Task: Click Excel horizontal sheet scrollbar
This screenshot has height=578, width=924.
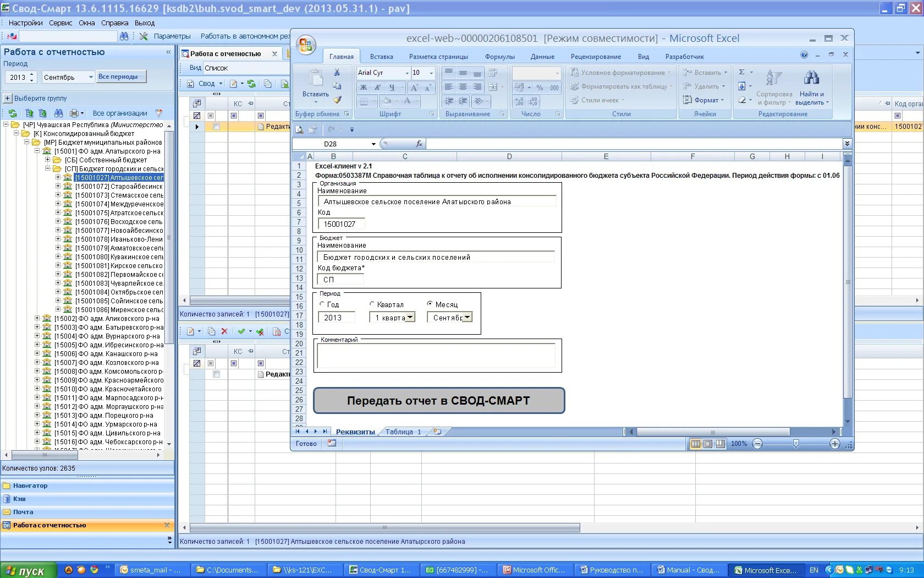Action: [713, 432]
